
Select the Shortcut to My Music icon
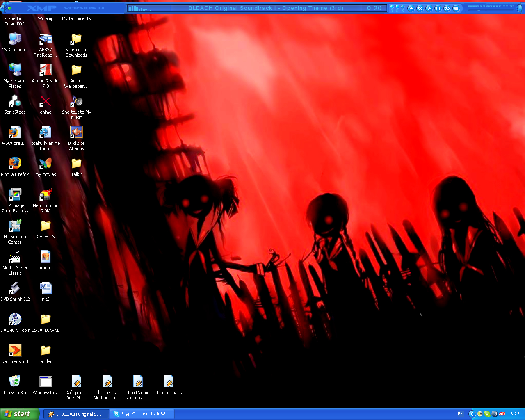click(x=76, y=107)
